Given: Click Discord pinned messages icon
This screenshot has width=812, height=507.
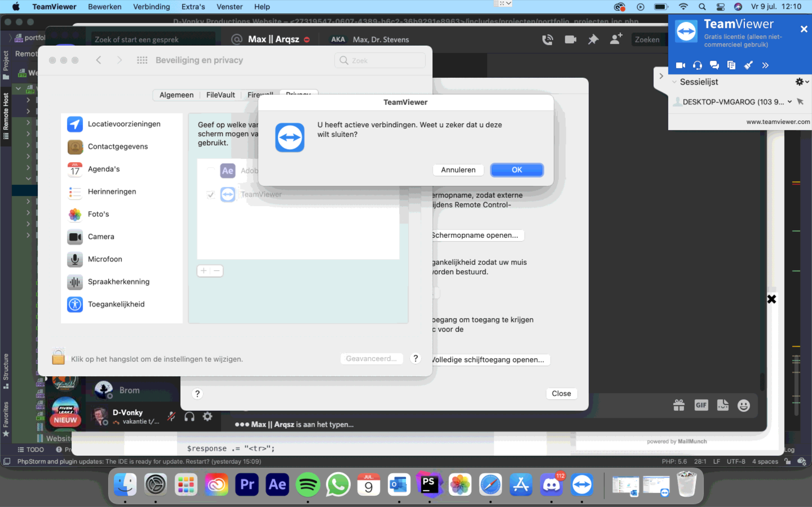Looking at the screenshot, I should pos(593,39).
